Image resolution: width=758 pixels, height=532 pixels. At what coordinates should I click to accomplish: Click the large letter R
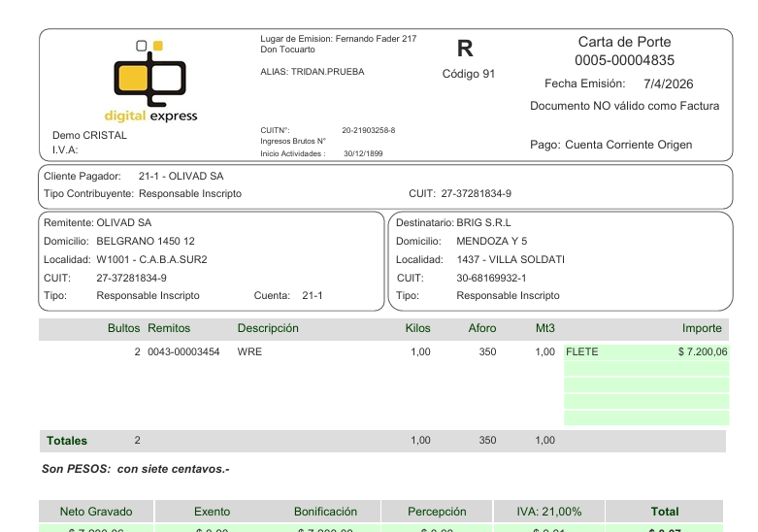tap(465, 49)
